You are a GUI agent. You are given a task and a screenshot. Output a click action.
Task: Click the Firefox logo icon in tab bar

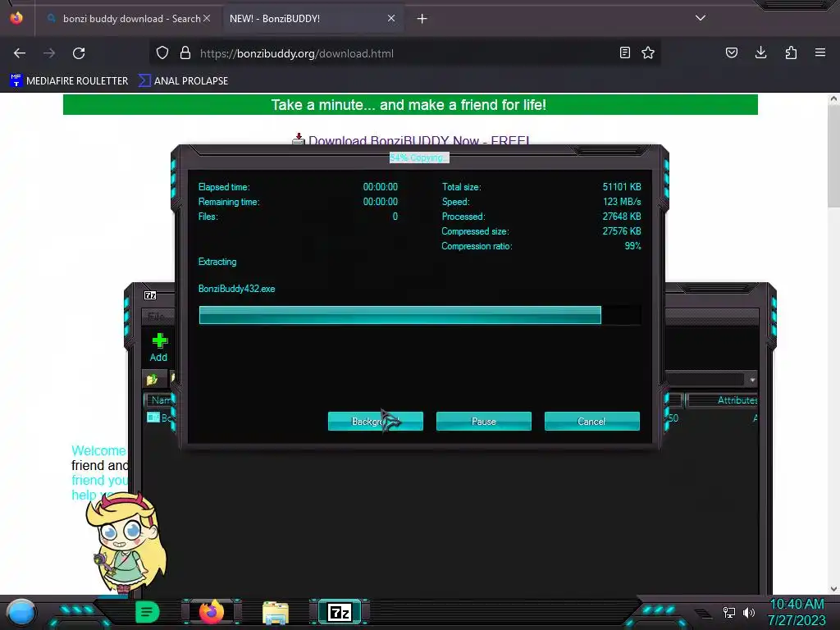coord(16,18)
